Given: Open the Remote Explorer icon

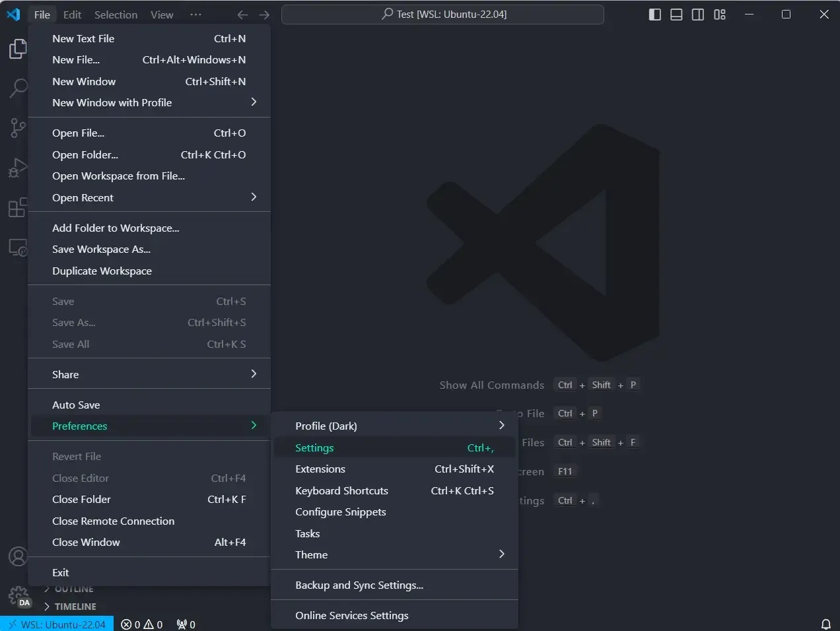Looking at the screenshot, I should click(x=18, y=247).
